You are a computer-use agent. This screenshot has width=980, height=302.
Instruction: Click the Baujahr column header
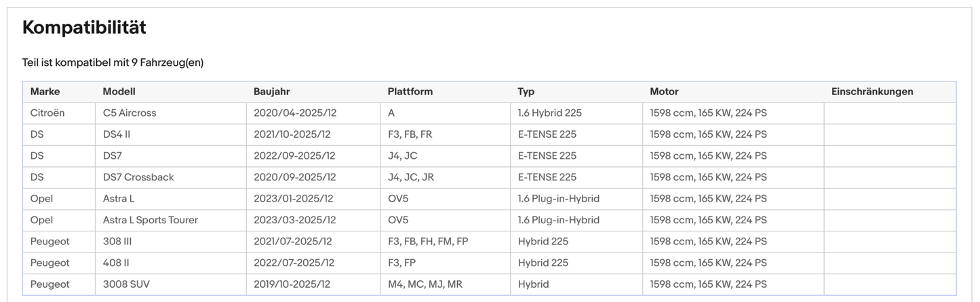[272, 92]
